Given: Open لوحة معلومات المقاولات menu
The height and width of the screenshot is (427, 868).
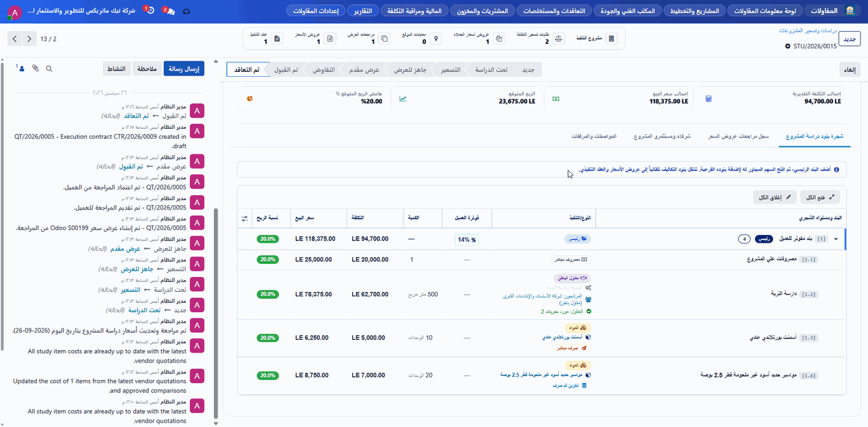Looking at the screenshot, I should pos(764,11).
